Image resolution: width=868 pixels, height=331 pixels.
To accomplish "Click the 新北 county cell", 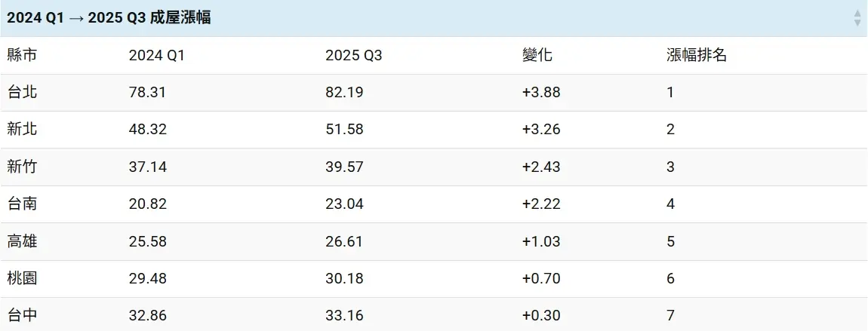I will (x=22, y=129).
